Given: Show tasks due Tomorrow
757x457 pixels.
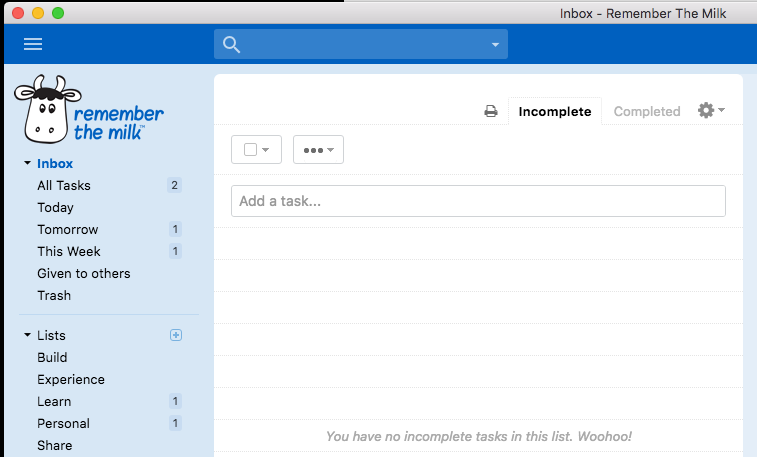Looking at the screenshot, I should click(68, 229).
